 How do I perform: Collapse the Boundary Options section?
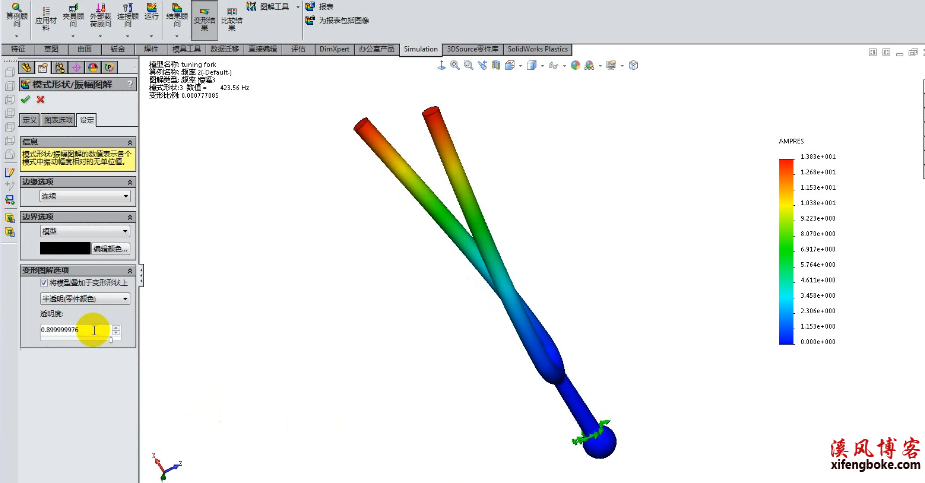point(130,217)
